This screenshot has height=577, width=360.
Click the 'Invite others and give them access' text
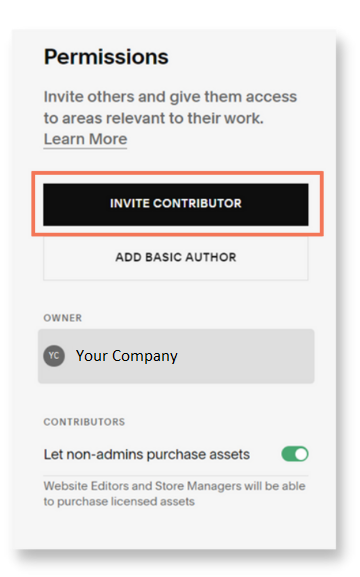(170, 97)
